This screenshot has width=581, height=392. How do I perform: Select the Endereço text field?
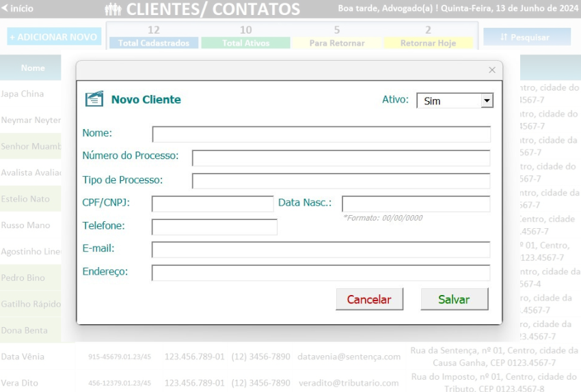(321, 272)
